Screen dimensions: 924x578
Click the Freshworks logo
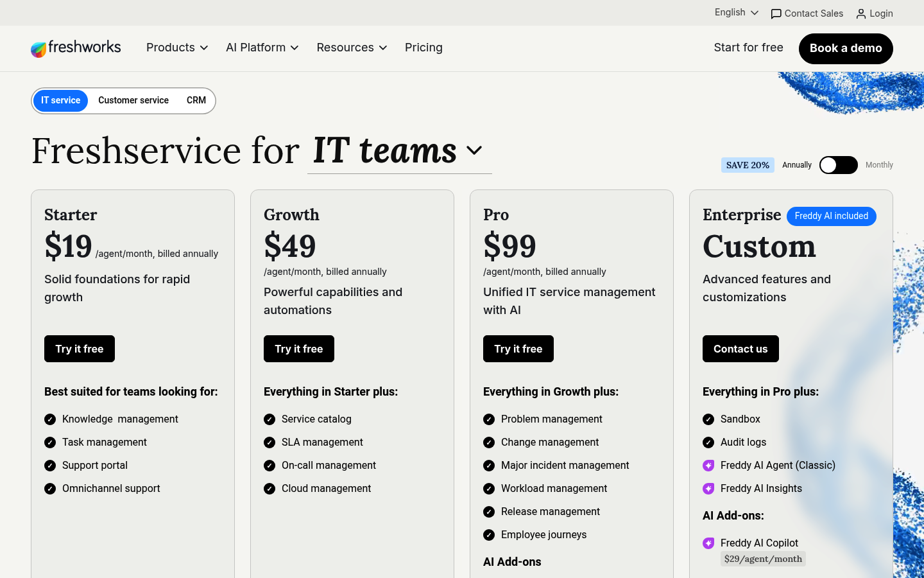(x=76, y=48)
